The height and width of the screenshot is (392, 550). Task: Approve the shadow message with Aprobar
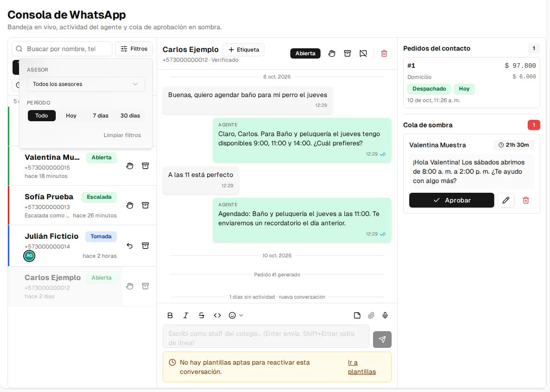point(452,200)
